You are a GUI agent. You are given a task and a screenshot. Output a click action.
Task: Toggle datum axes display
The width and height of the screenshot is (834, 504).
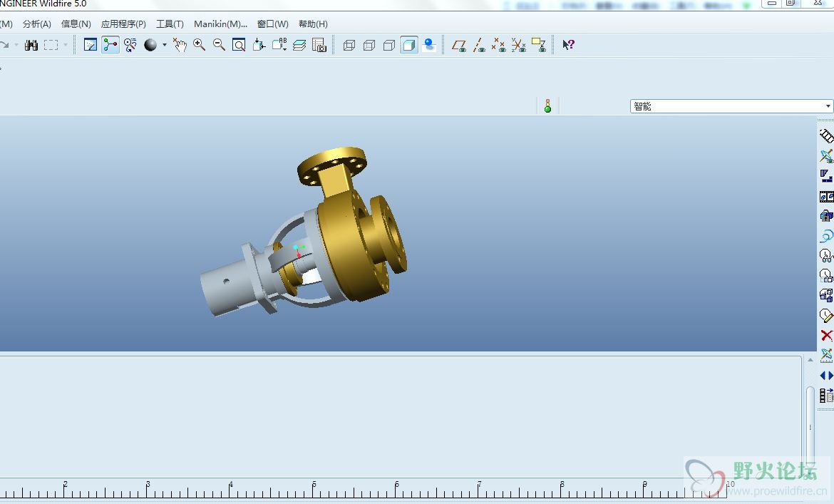pos(479,45)
